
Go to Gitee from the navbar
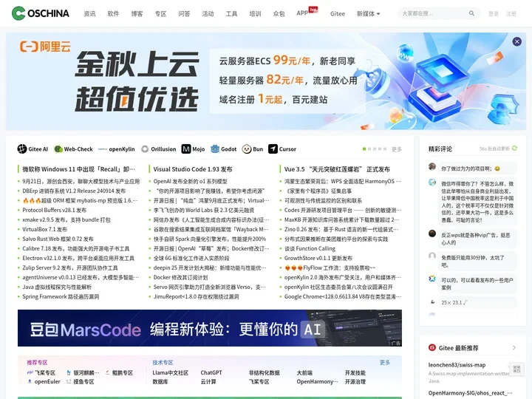coord(338,13)
